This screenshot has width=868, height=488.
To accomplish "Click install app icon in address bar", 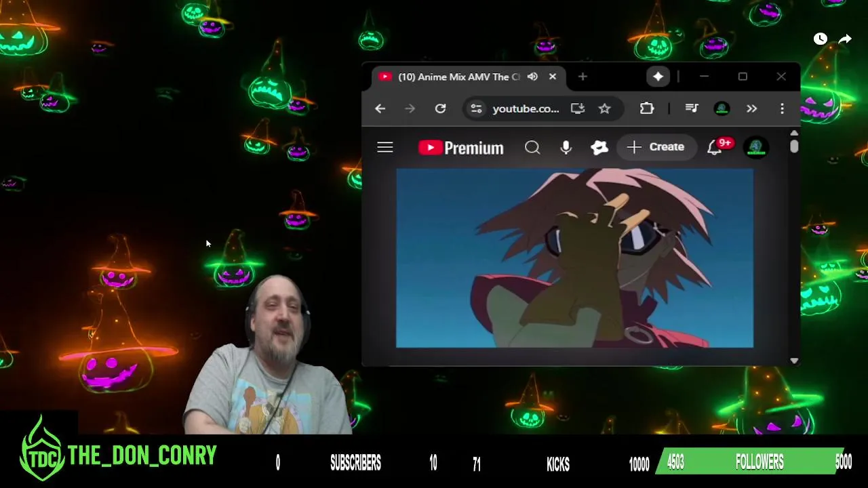I will pos(578,108).
